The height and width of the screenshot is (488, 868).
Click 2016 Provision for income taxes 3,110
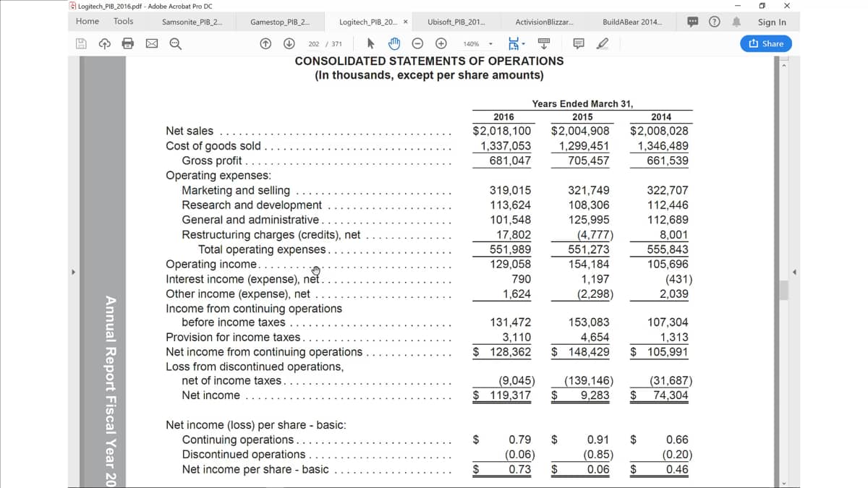tap(516, 338)
